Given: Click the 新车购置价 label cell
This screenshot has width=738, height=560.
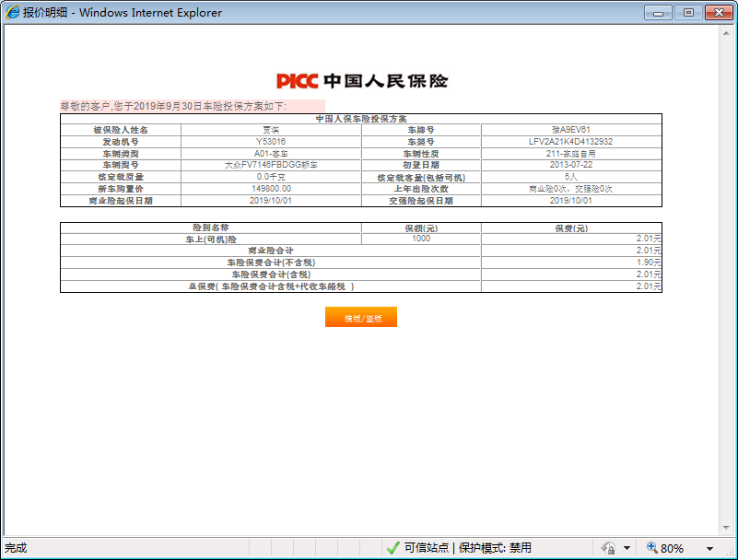Looking at the screenshot, I should tap(121, 189).
